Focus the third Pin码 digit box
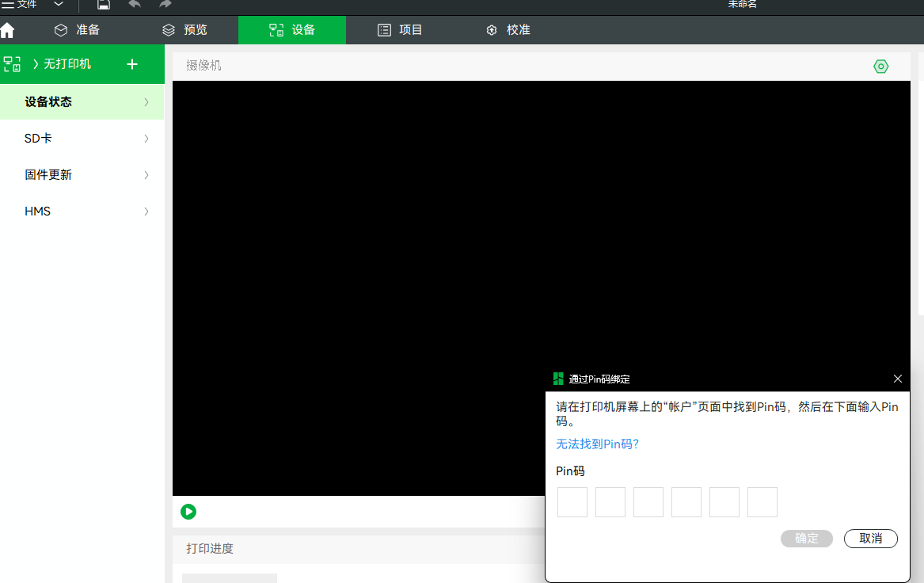Viewport: 924px width, 583px height. tap(648, 502)
